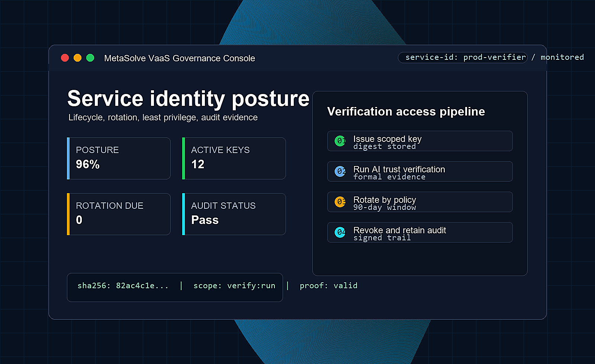Select the Rotate by policy step
The image size is (595, 364).
(420, 202)
